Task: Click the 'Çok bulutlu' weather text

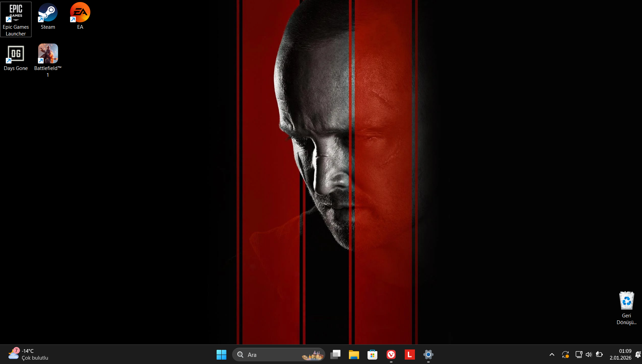Action: tap(35, 358)
